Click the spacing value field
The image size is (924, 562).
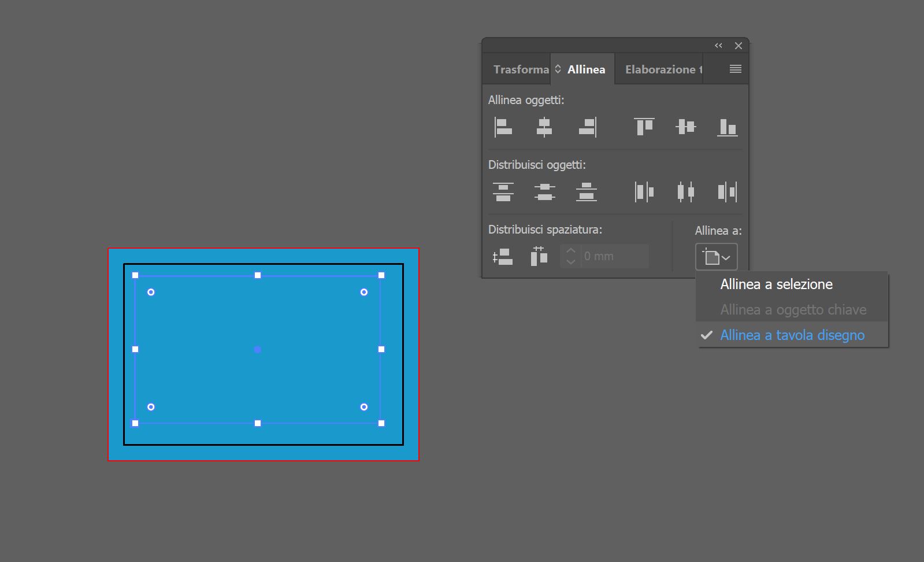click(x=613, y=256)
